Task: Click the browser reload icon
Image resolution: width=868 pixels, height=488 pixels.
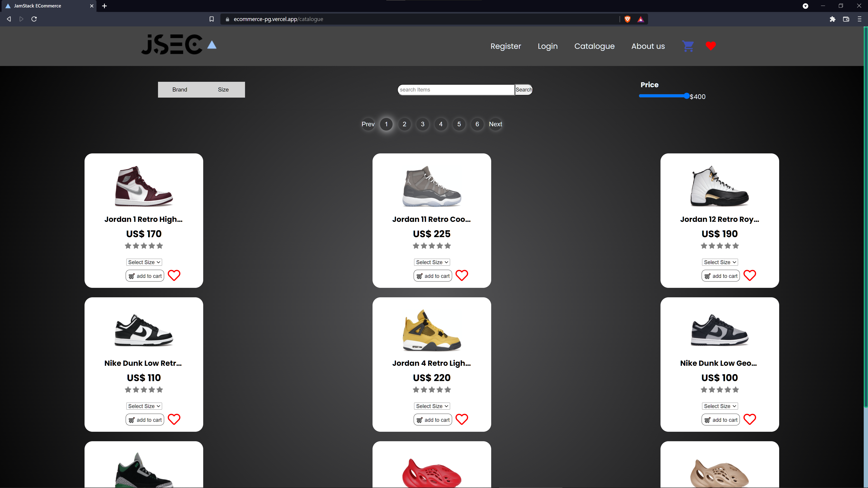Action: [x=34, y=19]
